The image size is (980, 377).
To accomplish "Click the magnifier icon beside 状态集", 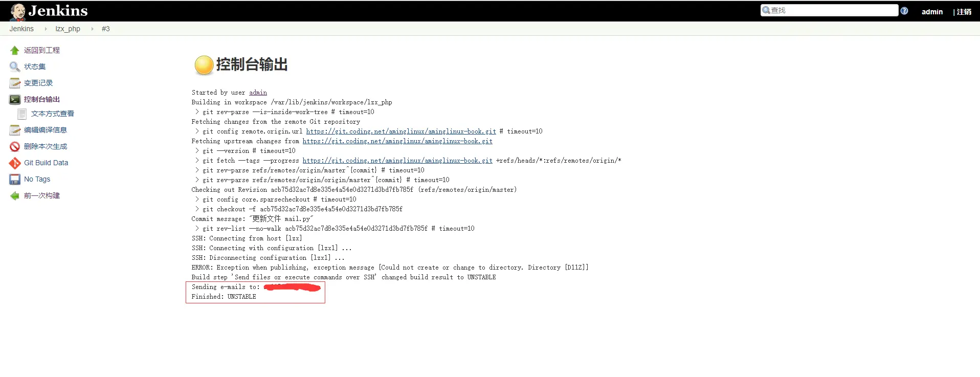I will click(x=15, y=66).
